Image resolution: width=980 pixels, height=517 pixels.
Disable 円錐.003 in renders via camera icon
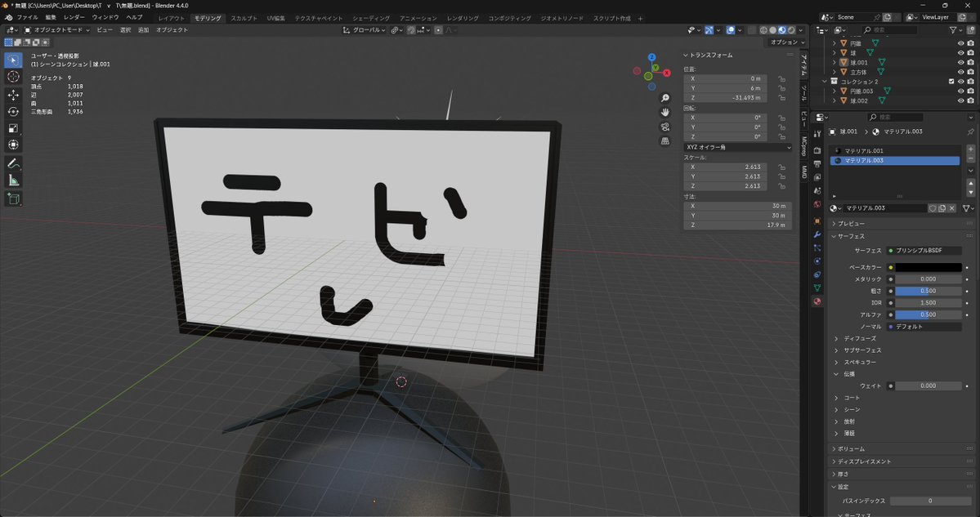(x=971, y=91)
